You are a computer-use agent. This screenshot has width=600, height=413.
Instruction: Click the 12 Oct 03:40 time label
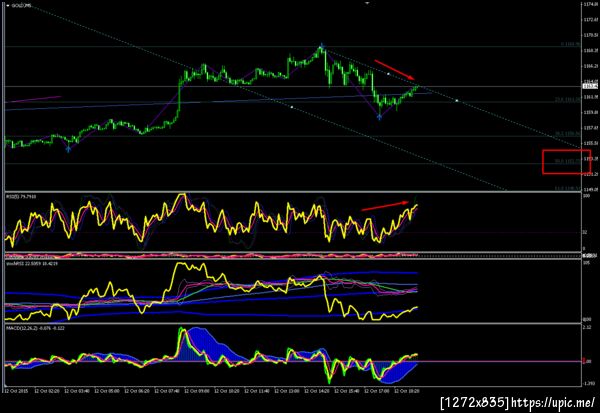point(77,391)
